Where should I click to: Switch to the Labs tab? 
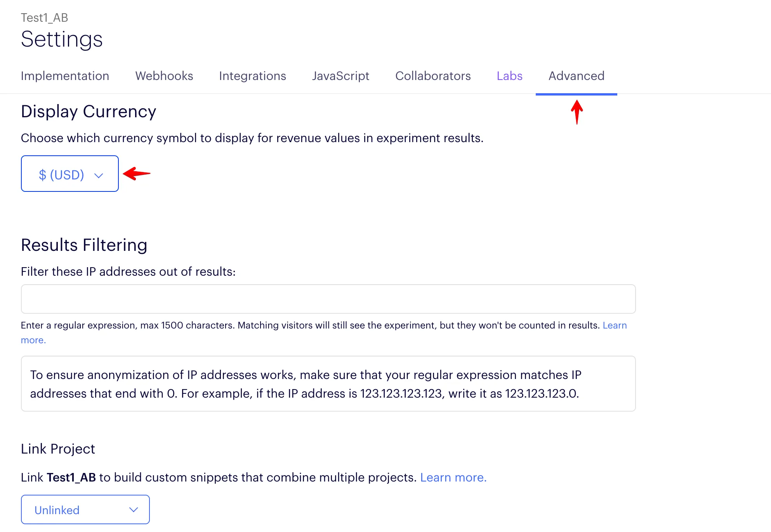click(x=509, y=76)
